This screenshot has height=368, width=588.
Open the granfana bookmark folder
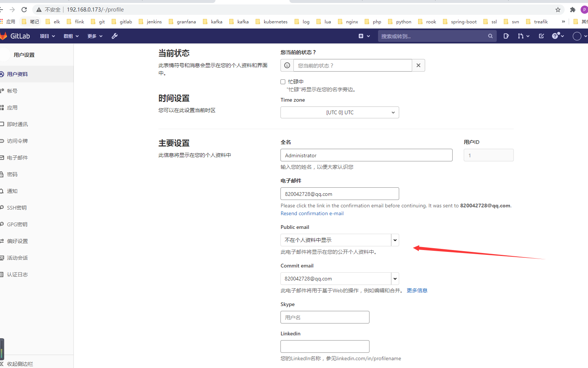[182, 22]
